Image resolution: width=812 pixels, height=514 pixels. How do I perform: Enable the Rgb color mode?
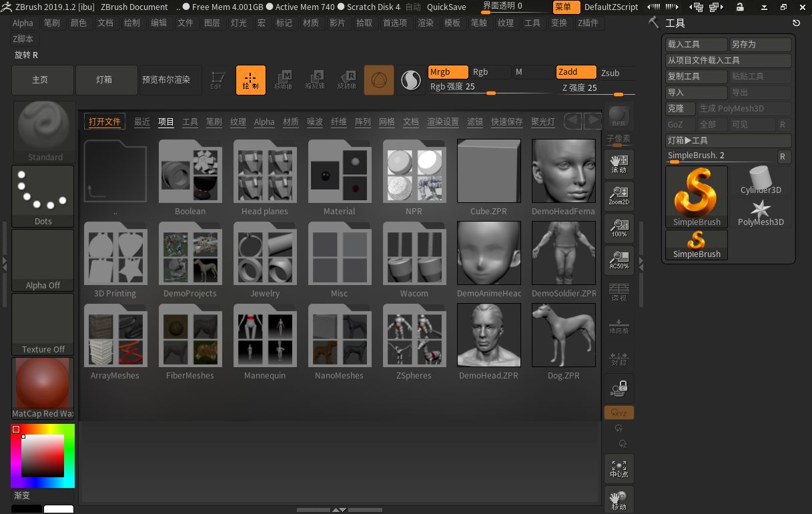pos(489,72)
